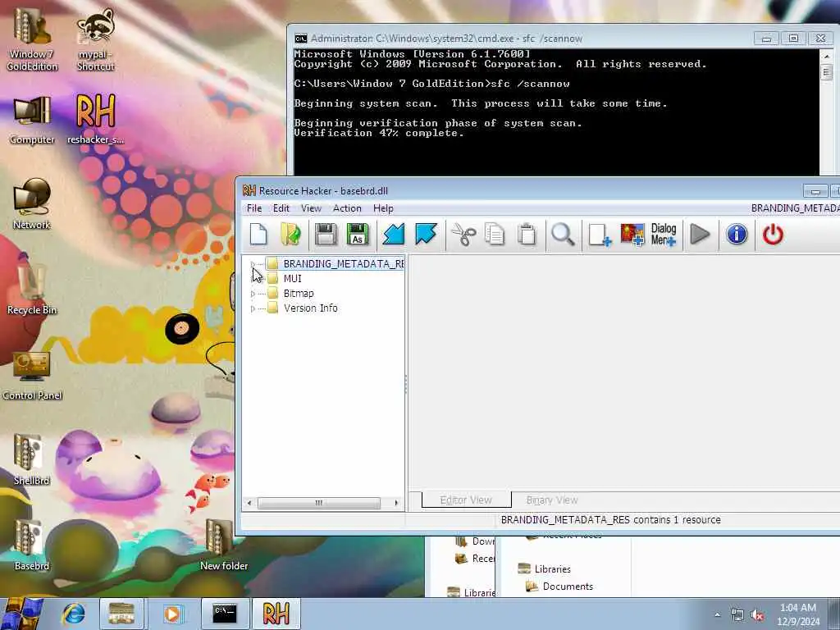Click the cmd window vertical scrollbar up arrow
840x630 pixels.
coord(826,57)
